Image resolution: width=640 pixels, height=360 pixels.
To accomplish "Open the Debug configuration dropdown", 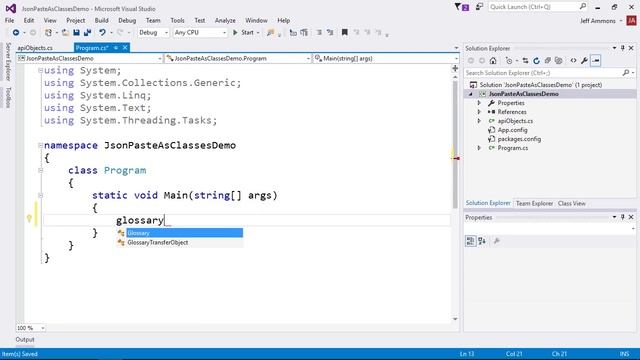I will click(x=153, y=33).
